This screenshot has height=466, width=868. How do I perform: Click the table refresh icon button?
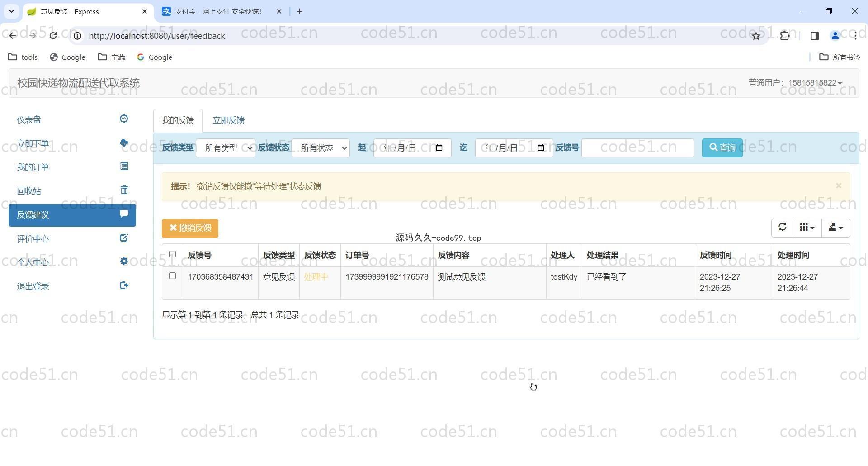click(782, 228)
